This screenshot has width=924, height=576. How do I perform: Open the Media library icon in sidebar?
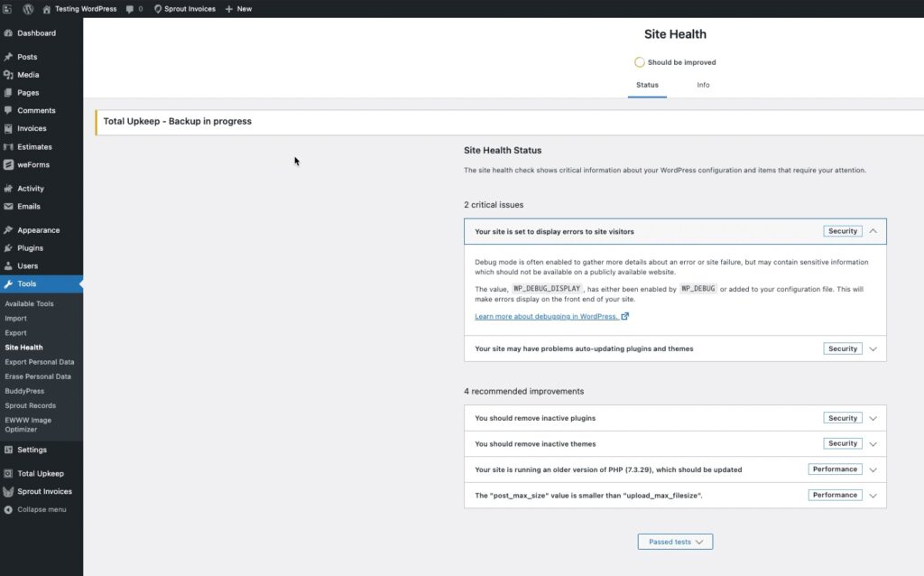[x=8, y=75]
